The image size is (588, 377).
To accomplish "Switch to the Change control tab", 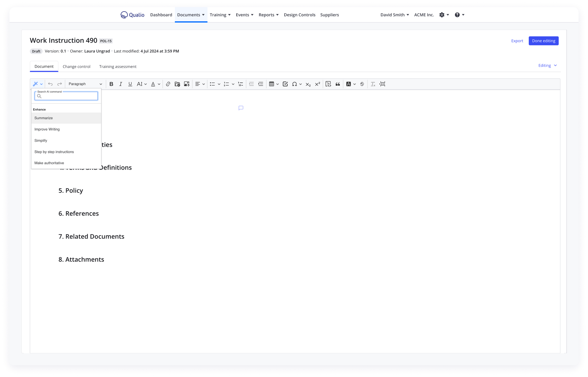I will (x=76, y=66).
